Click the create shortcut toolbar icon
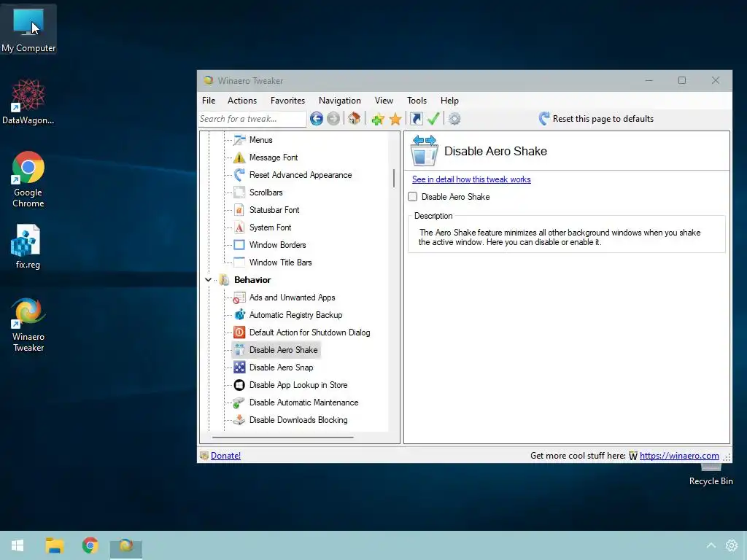Image resolution: width=747 pixels, height=560 pixels. [x=417, y=119]
